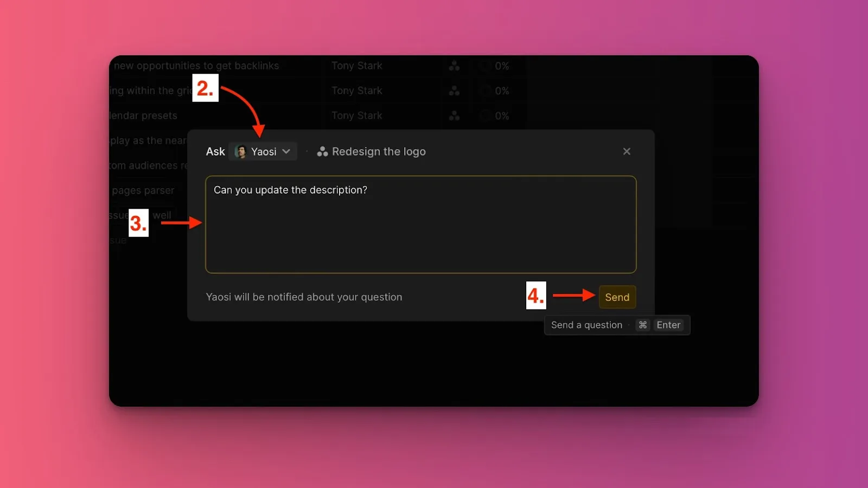Close the Ask question dialog
This screenshot has height=488, width=868.
pyautogui.click(x=627, y=151)
